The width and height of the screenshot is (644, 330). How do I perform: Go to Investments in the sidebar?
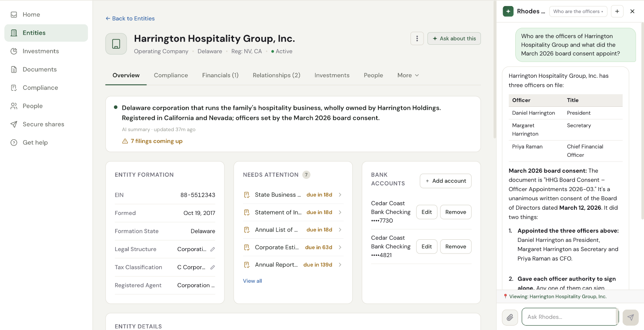(x=46, y=51)
